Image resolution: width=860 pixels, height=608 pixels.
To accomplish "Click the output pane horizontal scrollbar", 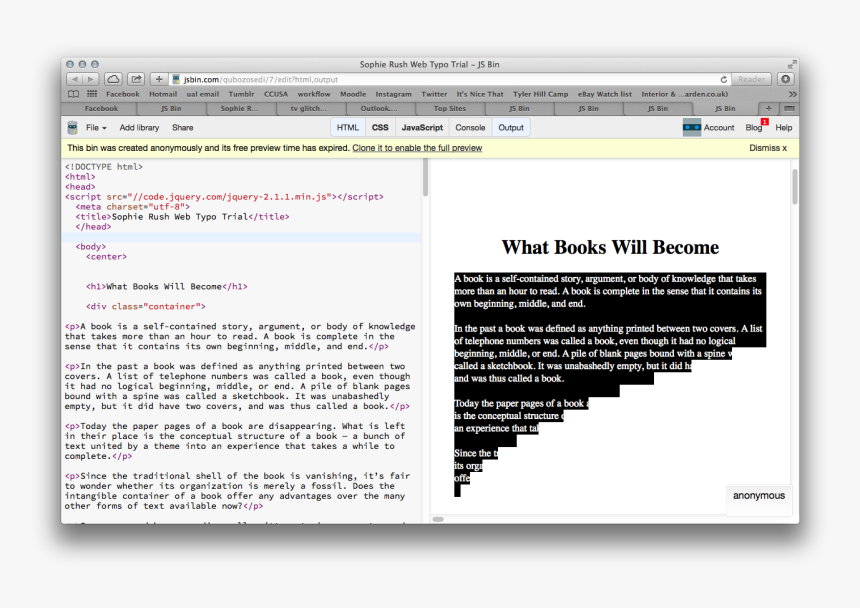I will [x=438, y=519].
